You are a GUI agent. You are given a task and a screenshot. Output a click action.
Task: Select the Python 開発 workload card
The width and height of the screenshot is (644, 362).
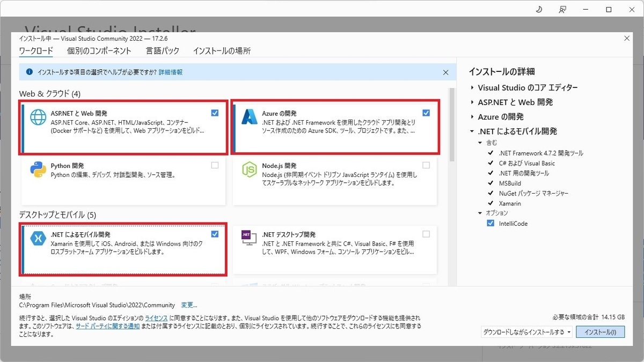coord(123,181)
